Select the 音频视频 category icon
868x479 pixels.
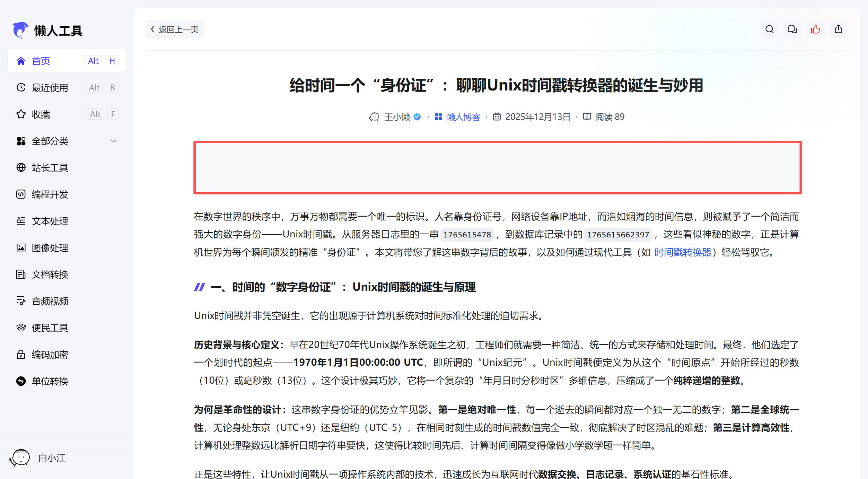click(x=21, y=301)
